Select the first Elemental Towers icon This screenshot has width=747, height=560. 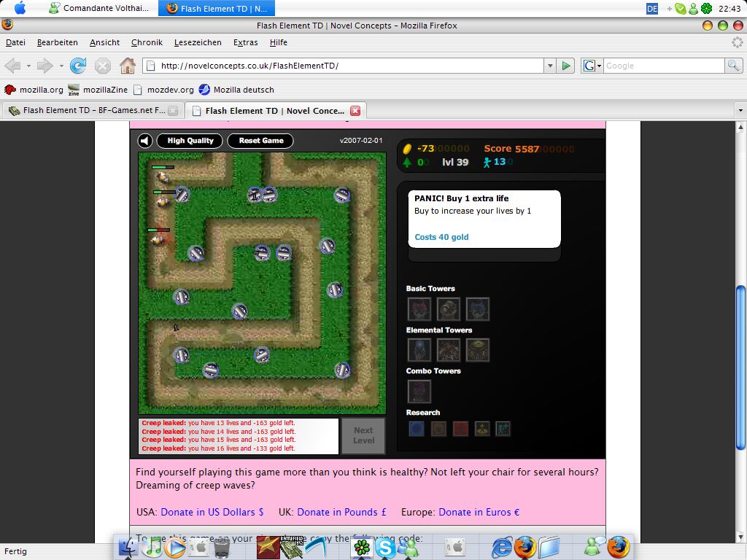pos(419,350)
